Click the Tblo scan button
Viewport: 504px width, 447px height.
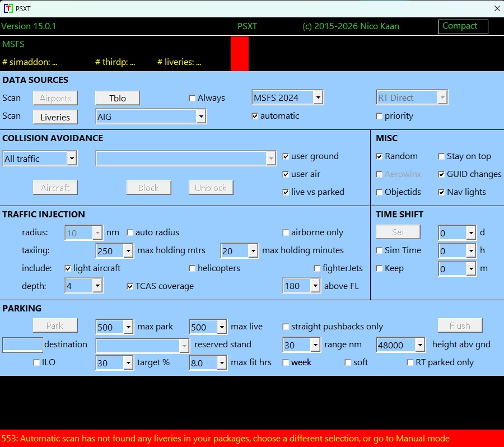pos(118,98)
